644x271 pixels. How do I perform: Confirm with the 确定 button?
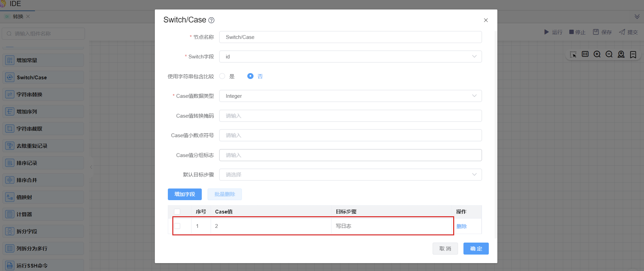[476, 248]
